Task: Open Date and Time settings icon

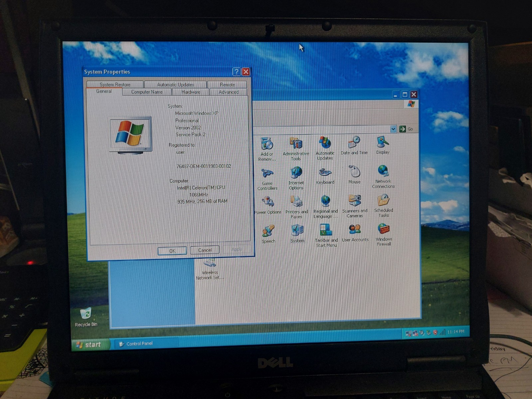Action: [354, 146]
